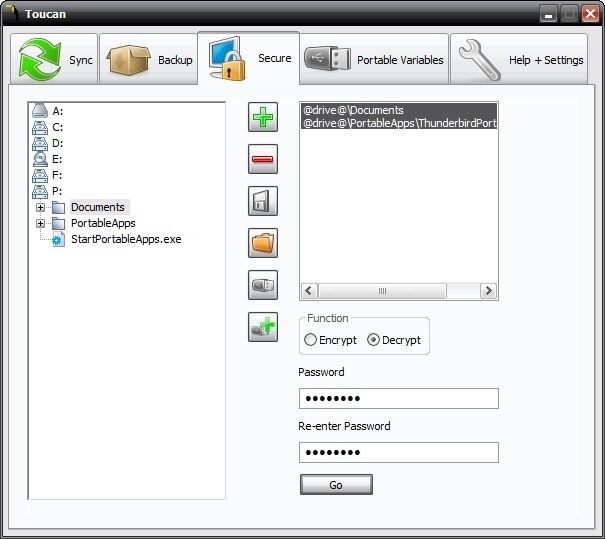Viewport: 605px width, 539px height.
Task: Click the Documents folder icon
Action: (x=58, y=207)
